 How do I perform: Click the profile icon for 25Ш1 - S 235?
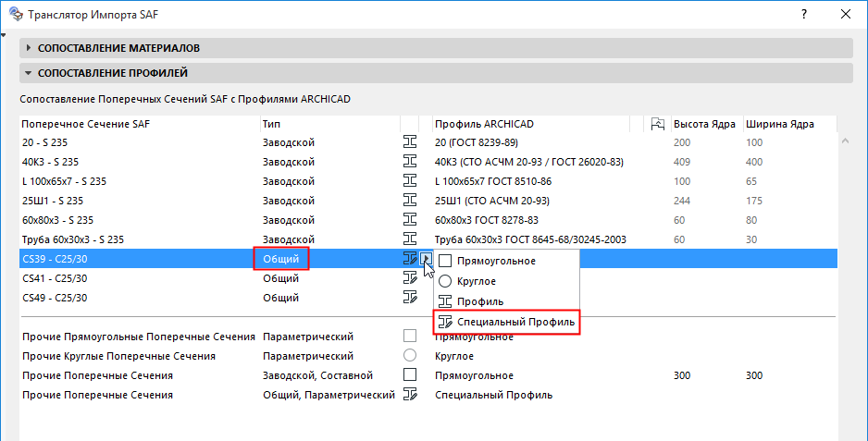click(410, 201)
